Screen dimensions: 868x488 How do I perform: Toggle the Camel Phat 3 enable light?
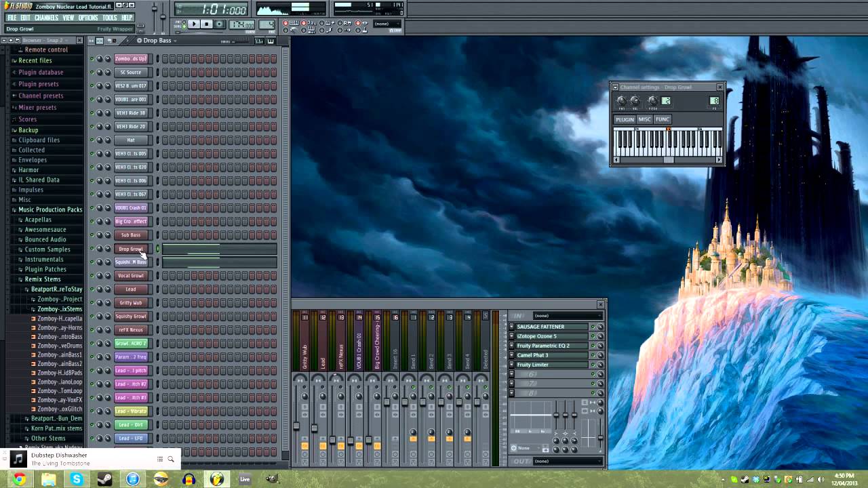tap(592, 355)
